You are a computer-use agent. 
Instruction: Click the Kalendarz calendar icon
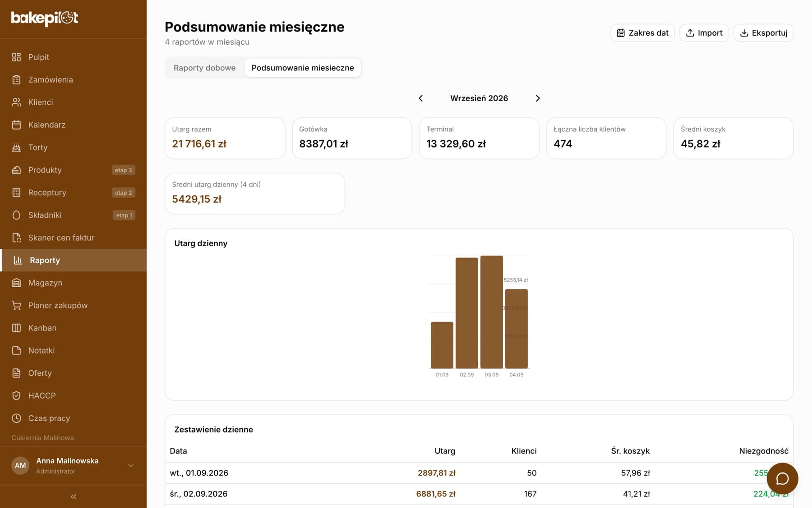17,125
